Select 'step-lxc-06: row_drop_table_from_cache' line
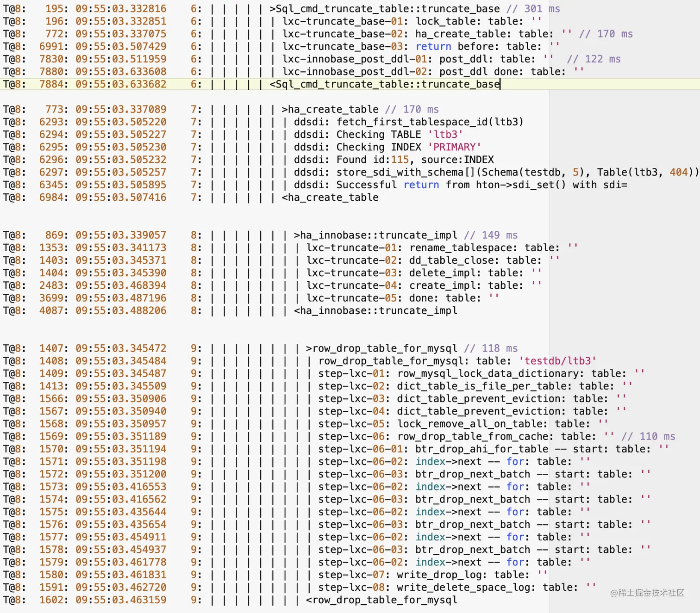This screenshot has height=613, width=700. [x=339, y=436]
